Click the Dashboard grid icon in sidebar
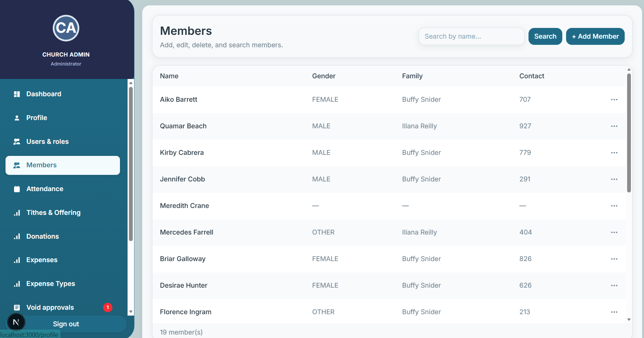644x338 pixels. 17,94
